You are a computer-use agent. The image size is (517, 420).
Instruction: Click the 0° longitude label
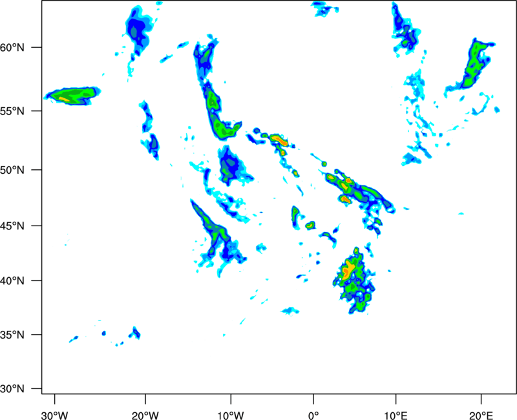point(313,415)
